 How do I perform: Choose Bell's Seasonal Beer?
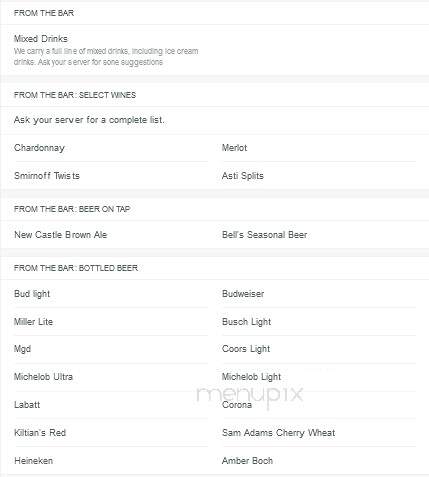coord(264,235)
